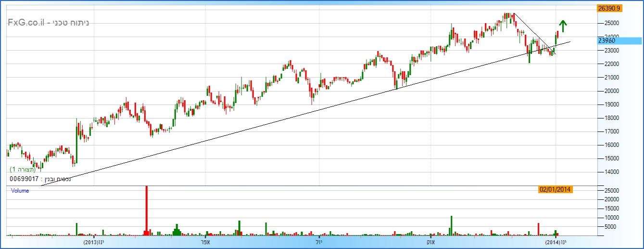The image size is (644, 249).
Task: Click the orange 26390.9 price label
Action: 609,8
